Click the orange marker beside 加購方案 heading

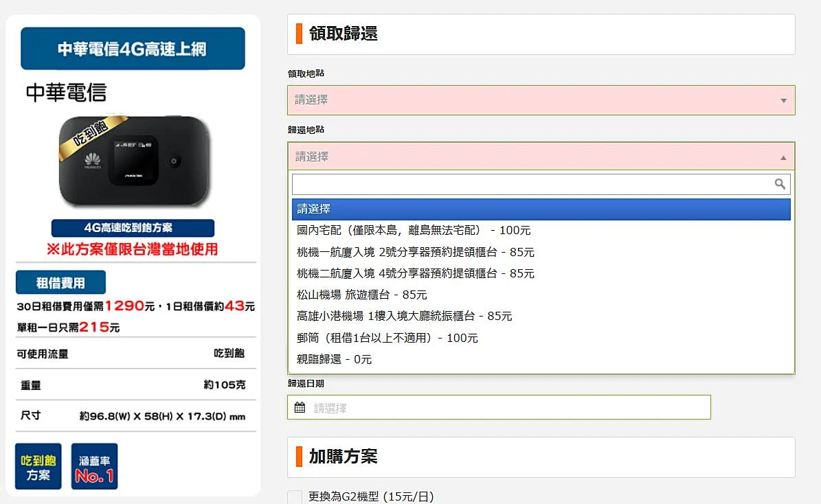[297, 457]
